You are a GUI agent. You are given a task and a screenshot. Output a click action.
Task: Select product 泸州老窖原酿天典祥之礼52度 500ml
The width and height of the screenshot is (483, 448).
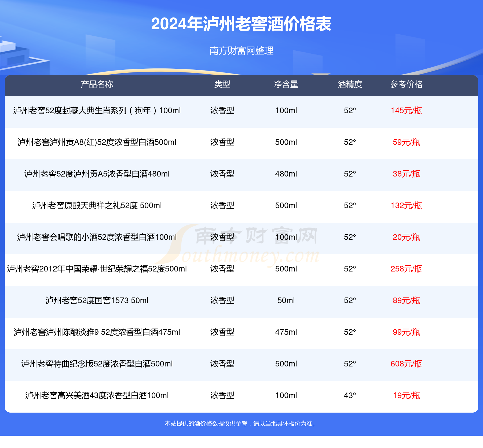tap(97, 205)
